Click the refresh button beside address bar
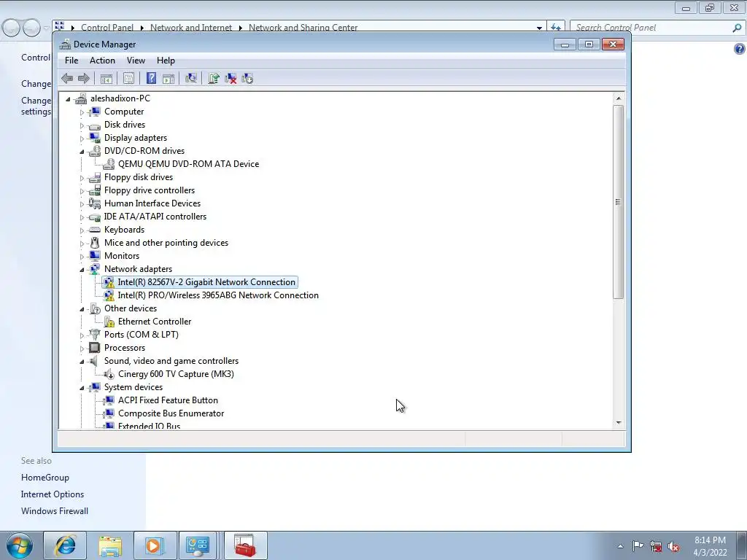 [556, 28]
